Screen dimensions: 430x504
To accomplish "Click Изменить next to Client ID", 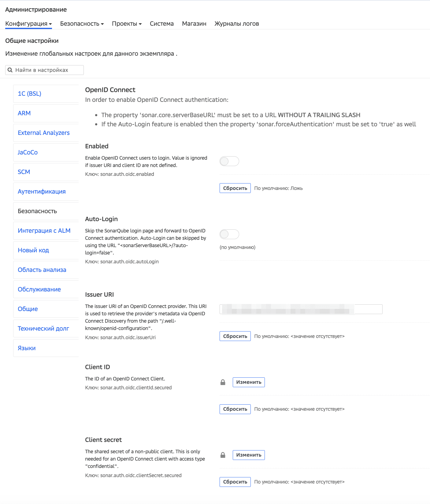I will [x=249, y=382].
